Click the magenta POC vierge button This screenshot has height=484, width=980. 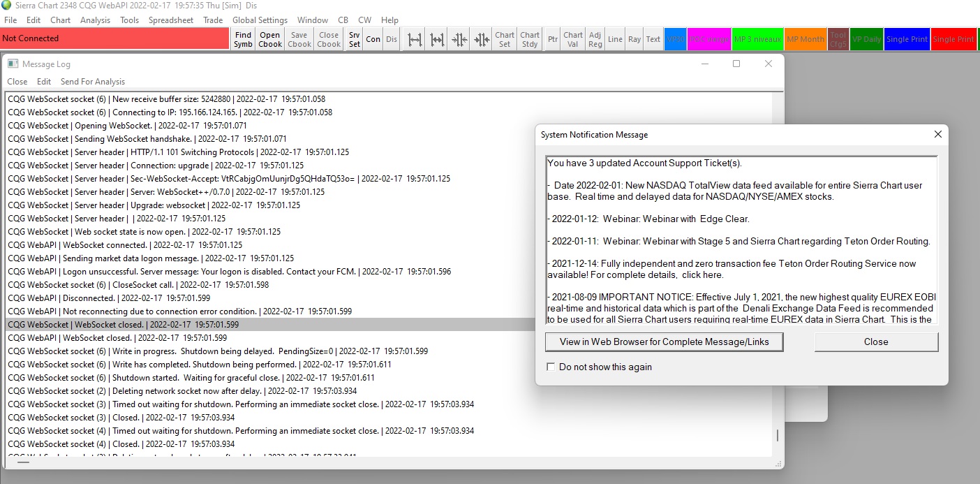click(708, 39)
